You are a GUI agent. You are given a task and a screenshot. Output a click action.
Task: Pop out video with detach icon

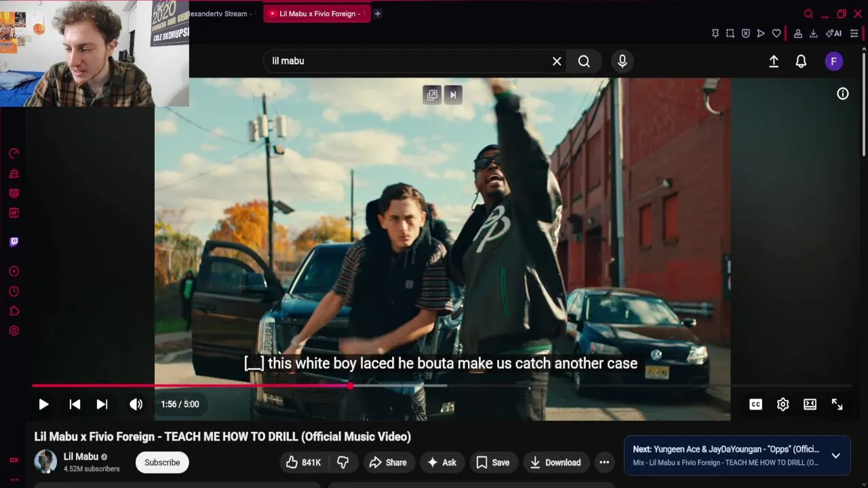432,95
